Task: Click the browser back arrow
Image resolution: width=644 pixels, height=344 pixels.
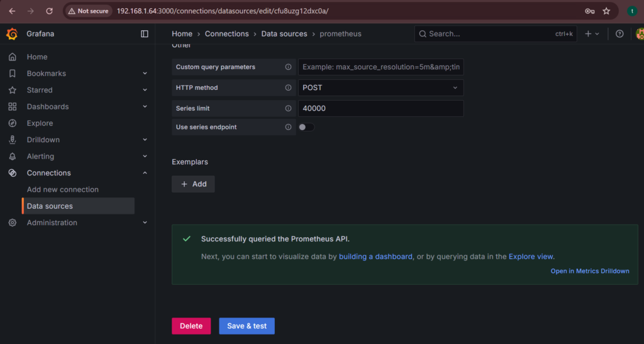Action: click(x=12, y=11)
